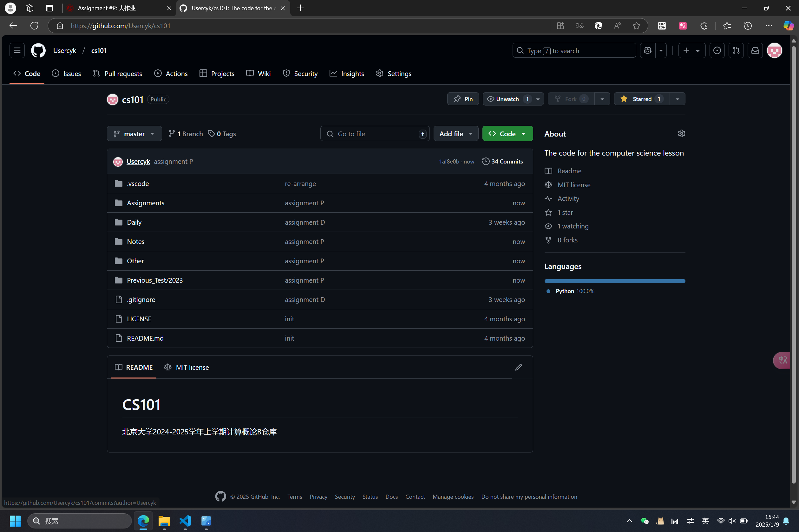Open the About settings gear icon
The image size is (799, 532).
[x=681, y=133]
